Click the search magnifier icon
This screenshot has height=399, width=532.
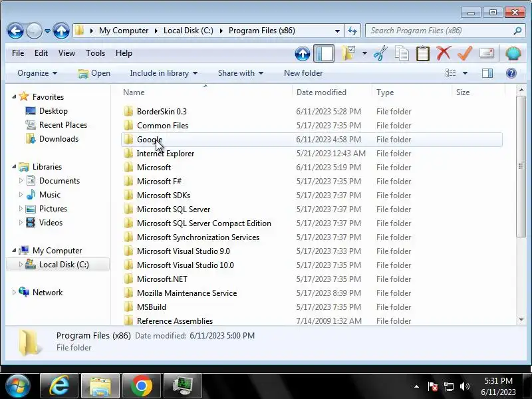click(517, 31)
